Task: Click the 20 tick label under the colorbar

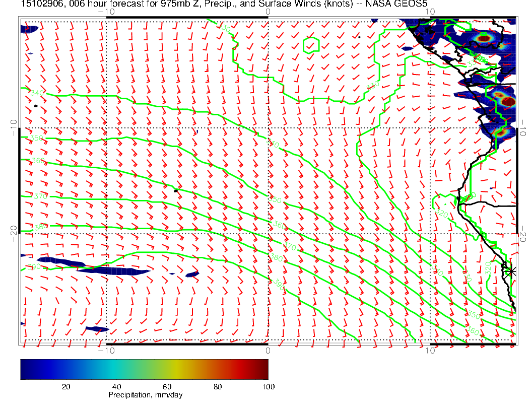Action: pos(65,386)
